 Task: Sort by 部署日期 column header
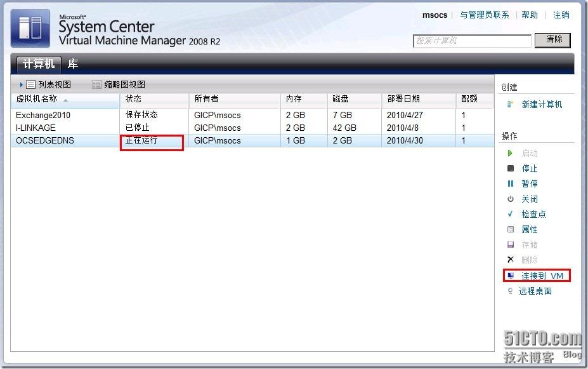tap(419, 99)
